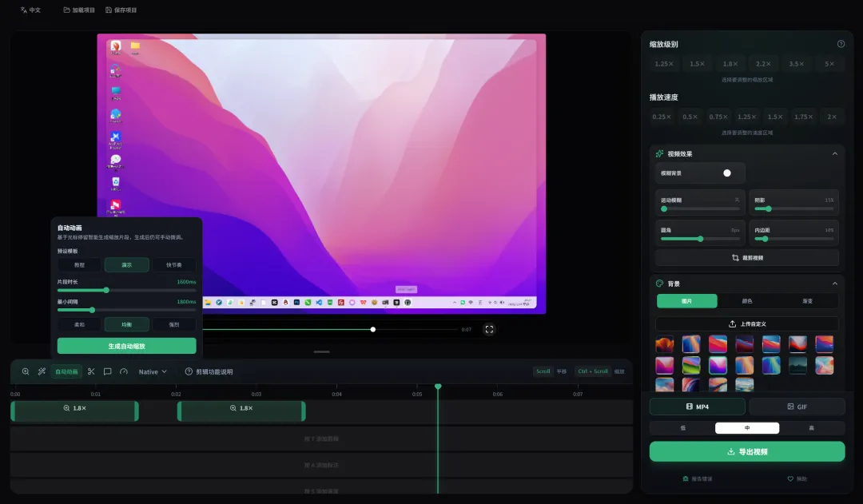This screenshot has height=504, width=863.
Task: Click the 中文 language switcher
Action: (x=31, y=10)
